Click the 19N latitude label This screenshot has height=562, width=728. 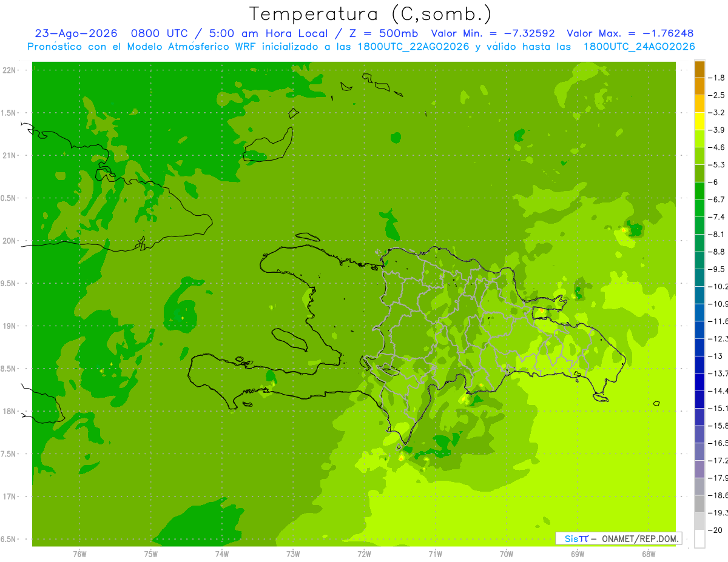[10, 326]
